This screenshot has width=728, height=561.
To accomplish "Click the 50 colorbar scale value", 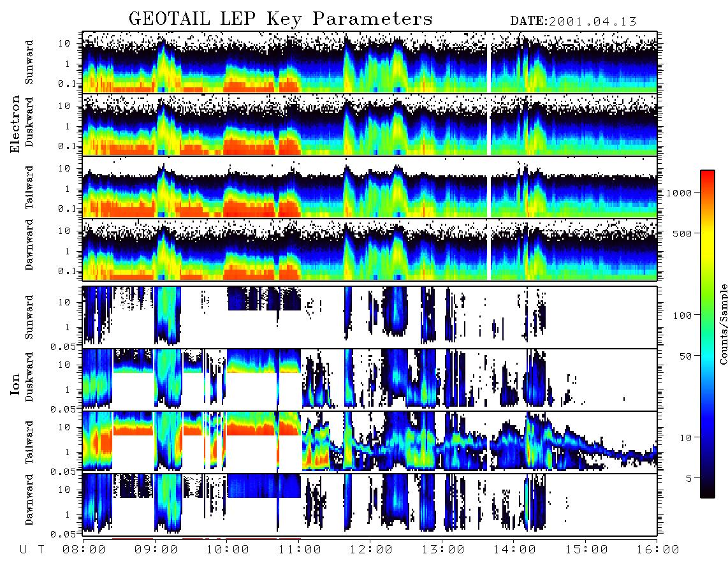I will 685,356.
